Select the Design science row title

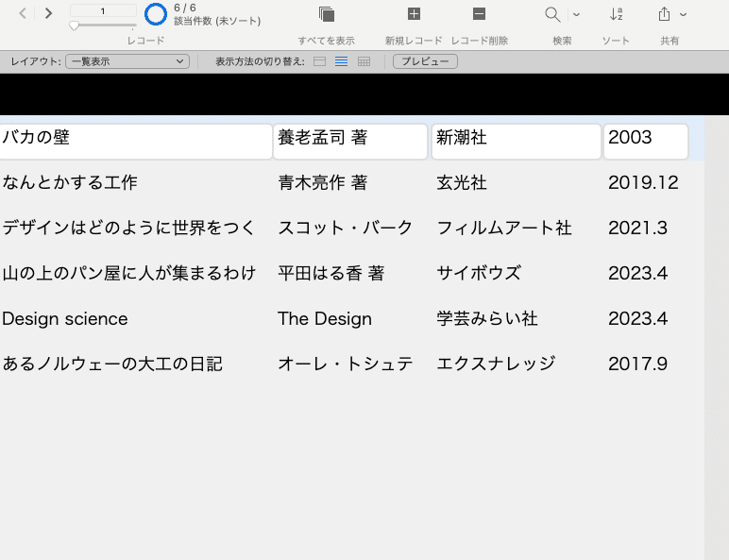[64, 318]
